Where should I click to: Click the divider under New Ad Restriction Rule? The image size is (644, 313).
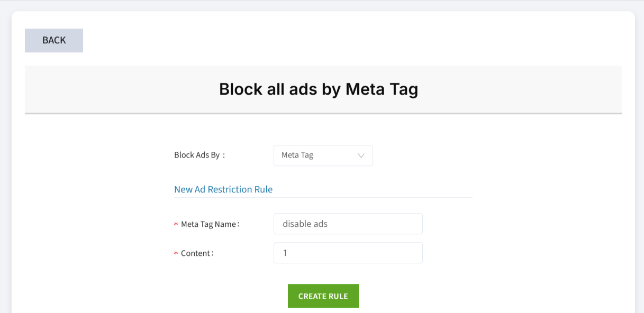[x=323, y=198]
